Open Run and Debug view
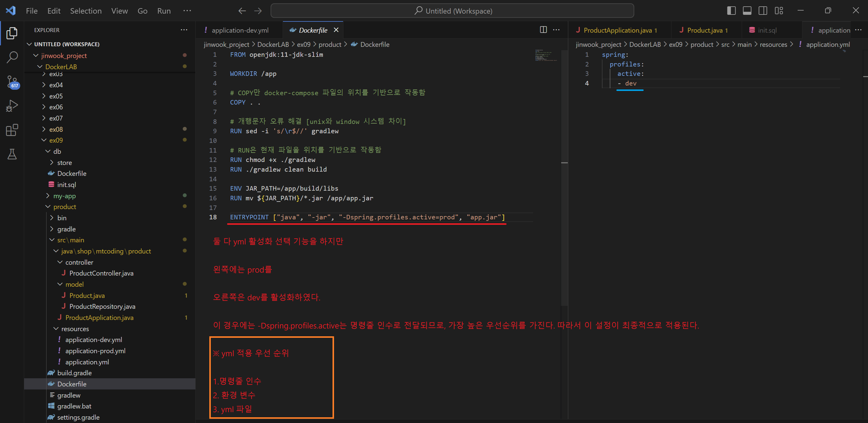 [12, 105]
